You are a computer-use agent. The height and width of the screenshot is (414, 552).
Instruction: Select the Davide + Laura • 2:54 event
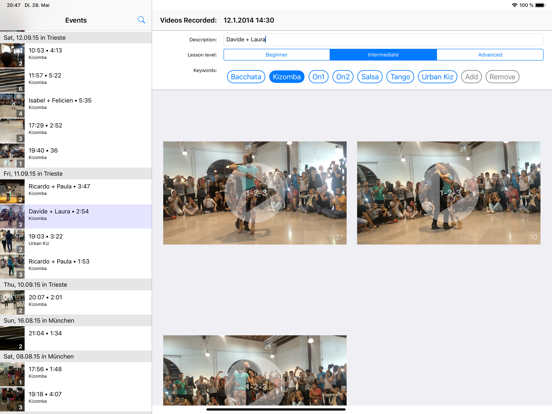[76, 216]
